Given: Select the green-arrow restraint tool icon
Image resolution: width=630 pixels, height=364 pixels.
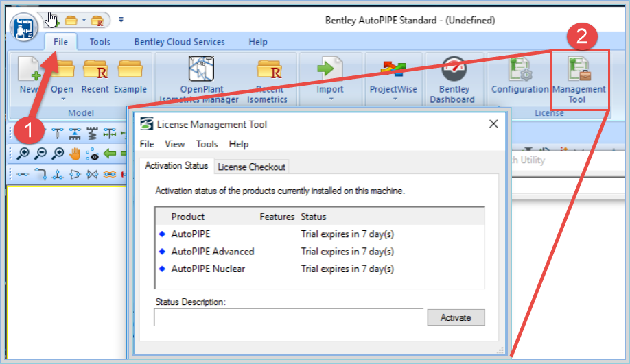Looking at the screenshot, I should click(x=110, y=133).
